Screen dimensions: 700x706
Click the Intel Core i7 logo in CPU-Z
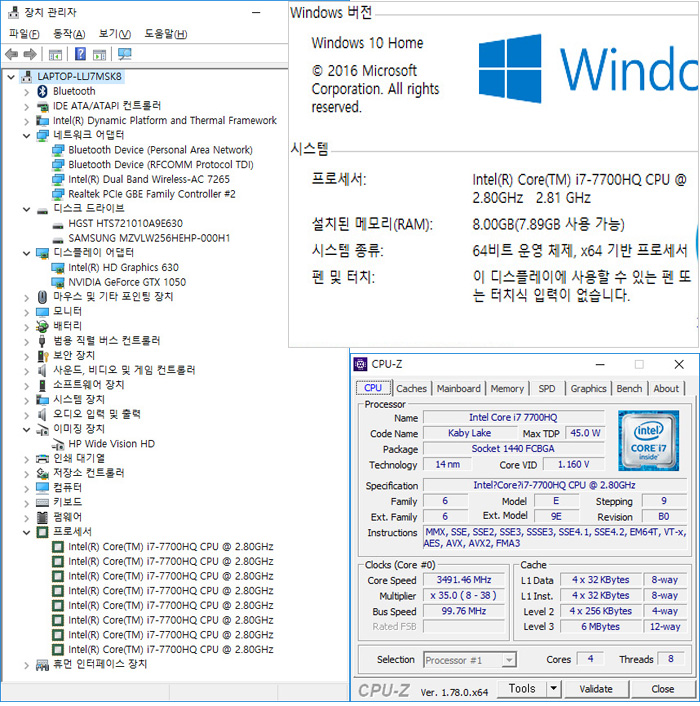pyautogui.click(x=648, y=440)
